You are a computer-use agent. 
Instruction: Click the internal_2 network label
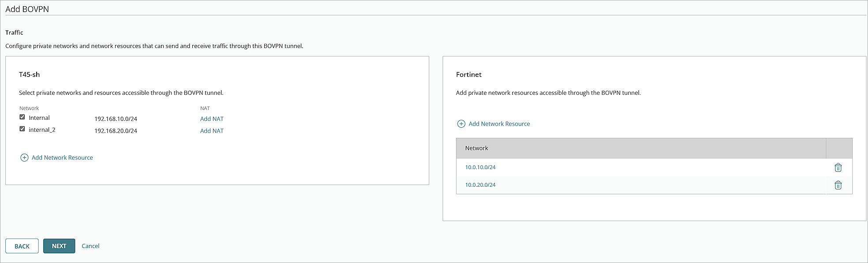tap(42, 130)
